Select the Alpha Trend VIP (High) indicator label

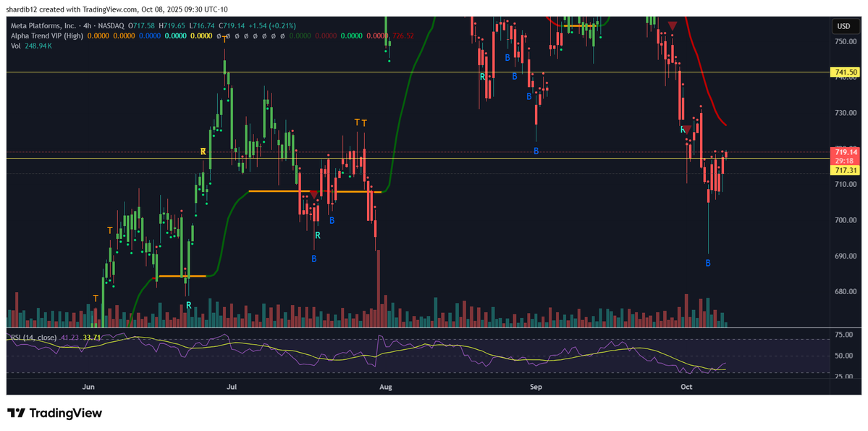point(45,35)
